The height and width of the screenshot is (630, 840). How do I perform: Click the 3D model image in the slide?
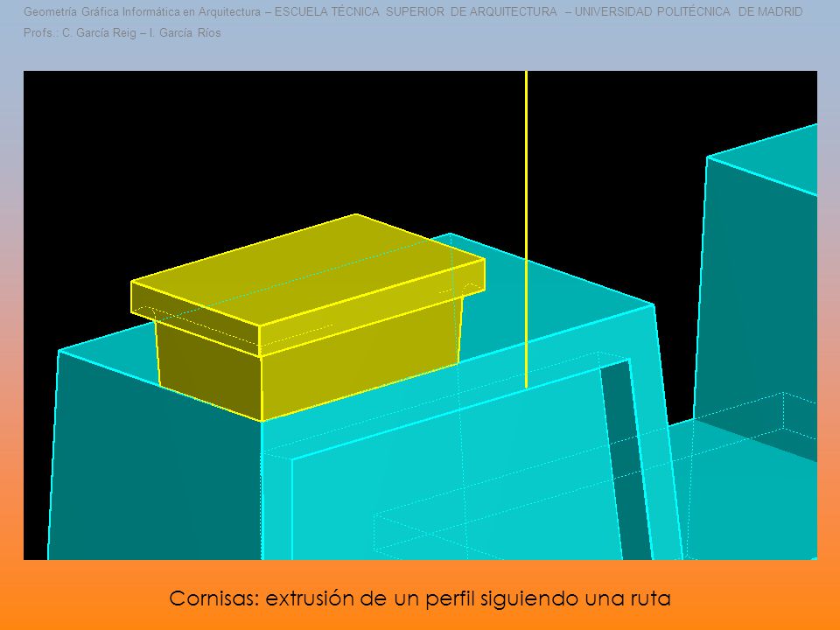coord(421,315)
